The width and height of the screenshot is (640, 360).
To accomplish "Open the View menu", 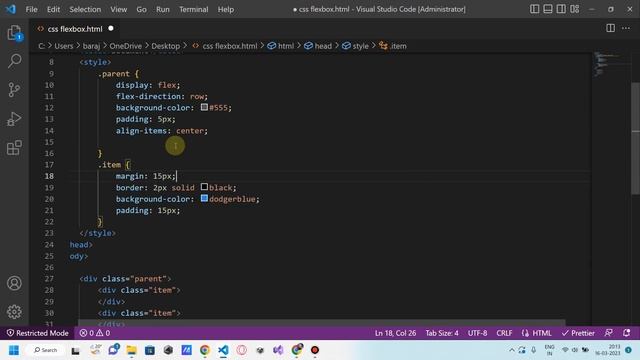I will (x=118, y=9).
